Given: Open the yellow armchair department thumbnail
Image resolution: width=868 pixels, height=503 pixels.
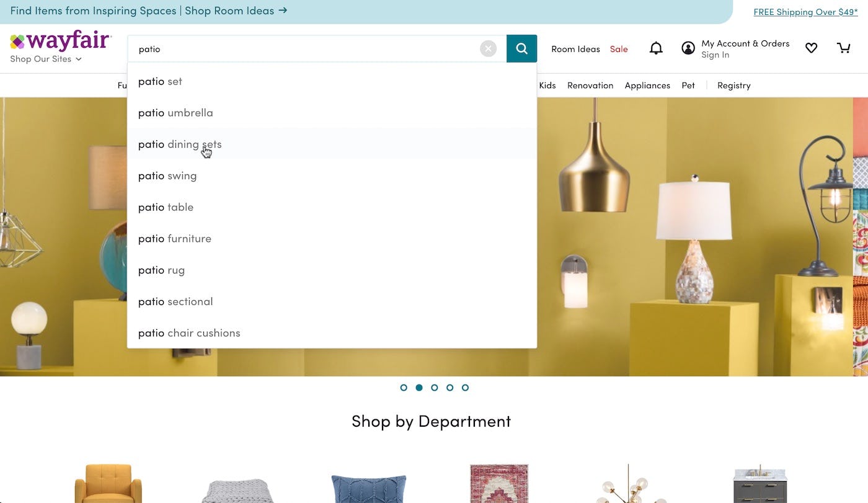Looking at the screenshot, I should coord(108,484).
